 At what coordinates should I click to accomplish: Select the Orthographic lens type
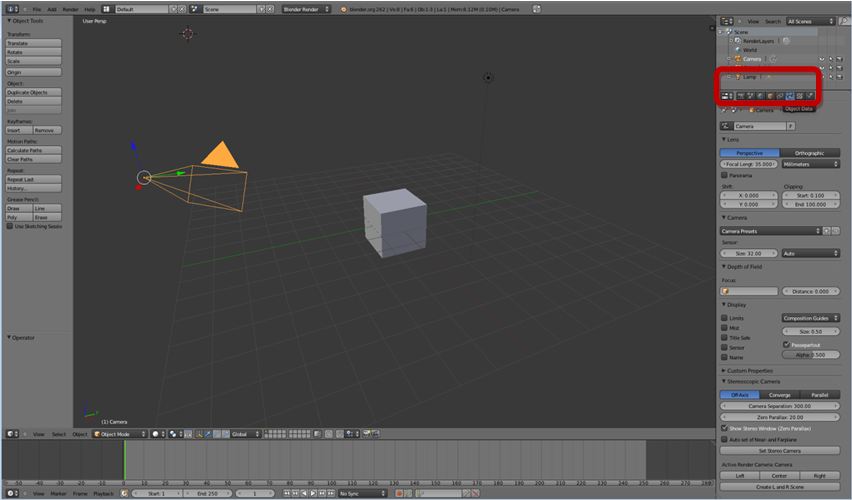click(810, 153)
